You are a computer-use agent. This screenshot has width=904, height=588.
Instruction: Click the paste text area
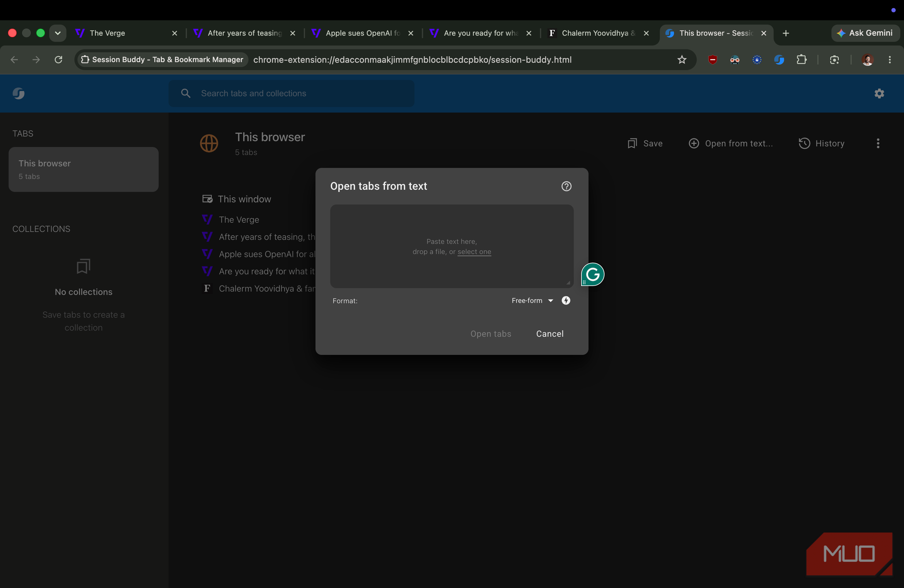pos(452,246)
